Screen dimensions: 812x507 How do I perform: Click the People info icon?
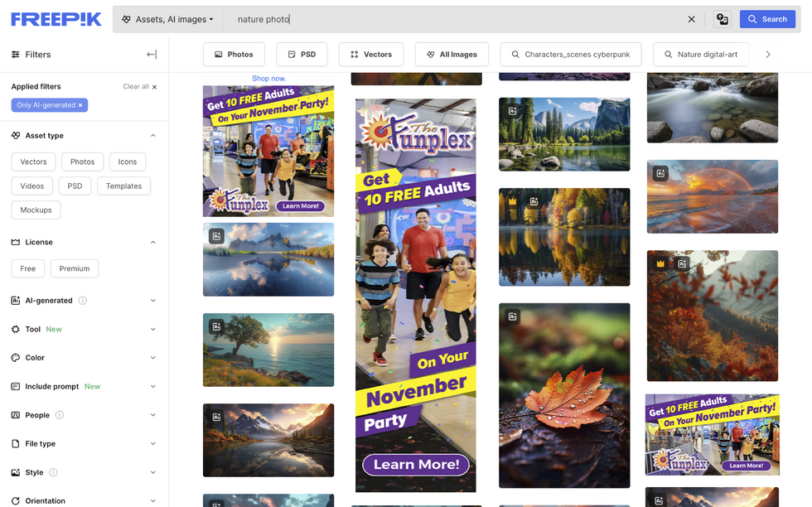tap(60, 415)
